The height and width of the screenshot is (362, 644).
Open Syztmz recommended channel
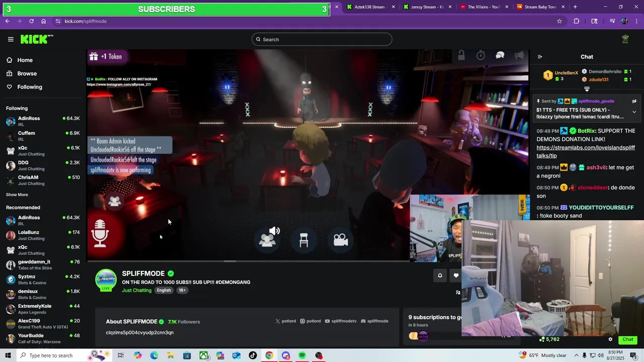43,279
